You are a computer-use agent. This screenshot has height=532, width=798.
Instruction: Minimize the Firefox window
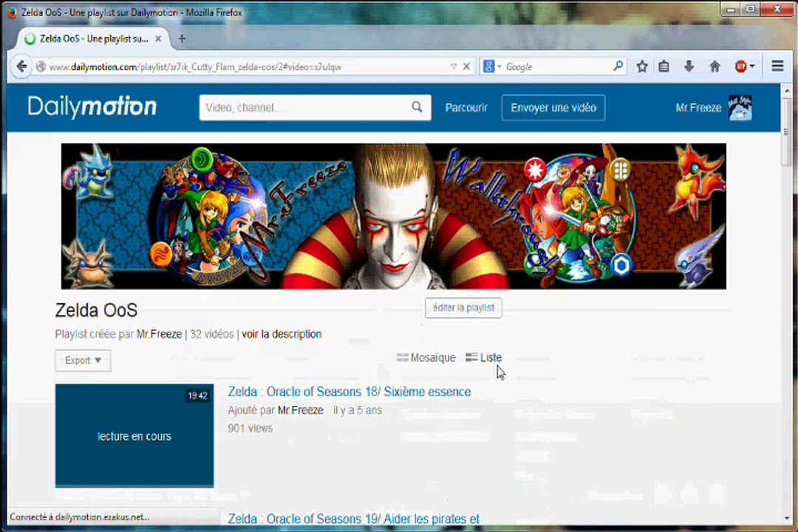731,9
